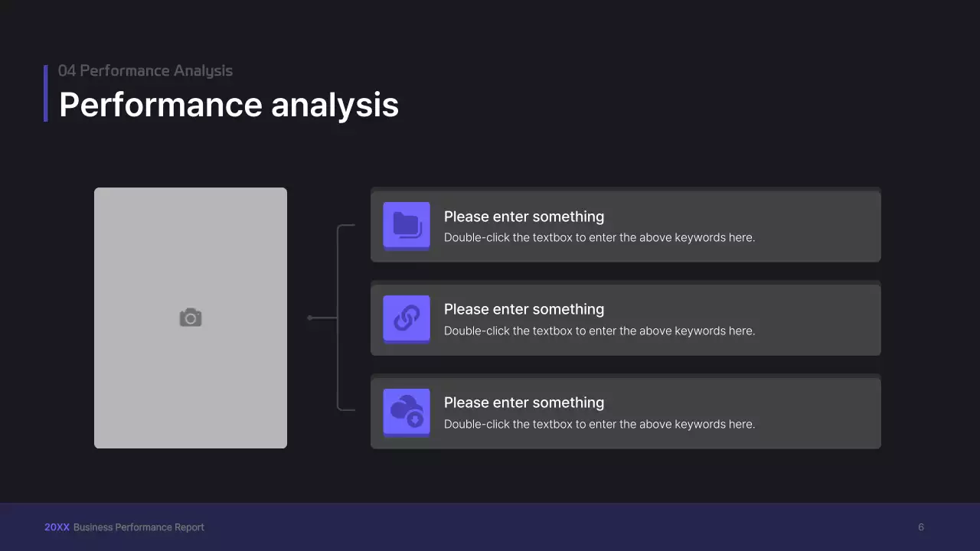Screen dimensions: 980x551
Task: Click empty center area of footer bar
Action: click(x=536, y=527)
